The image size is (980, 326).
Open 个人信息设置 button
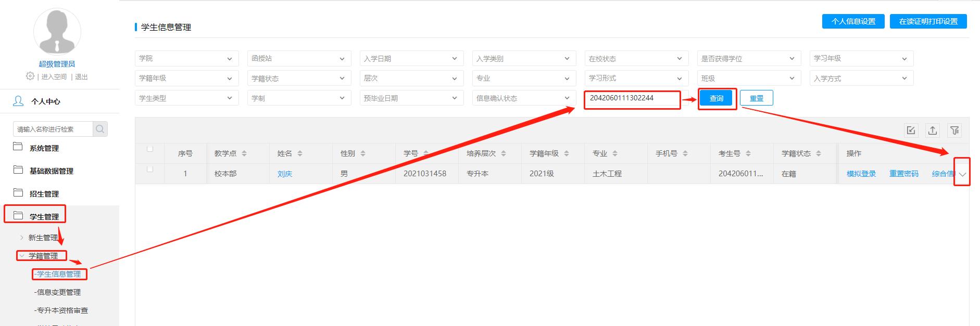point(853,21)
